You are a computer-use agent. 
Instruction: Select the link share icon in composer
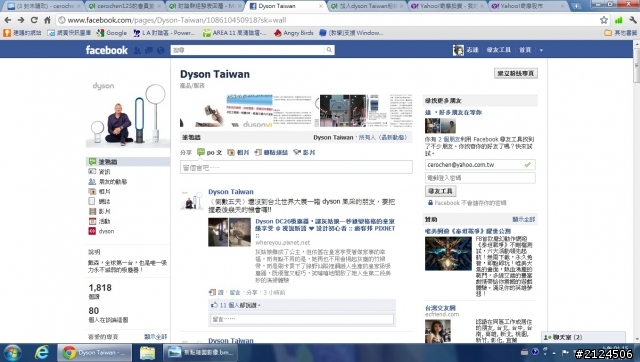point(258,153)
